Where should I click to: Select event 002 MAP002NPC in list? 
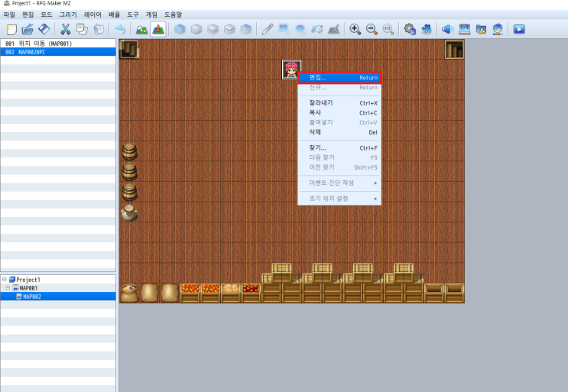tap(58, 52)
